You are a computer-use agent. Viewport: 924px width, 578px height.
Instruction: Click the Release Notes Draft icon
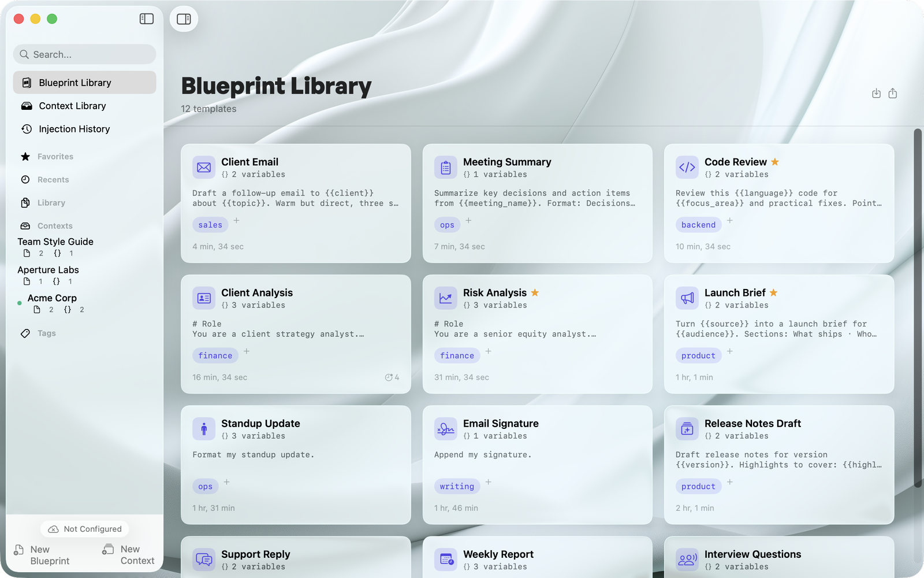pos(687,429)
